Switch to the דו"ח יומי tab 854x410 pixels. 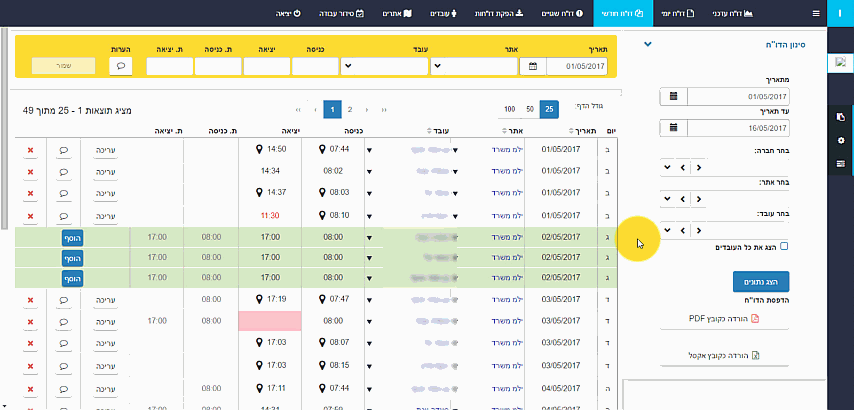676,13
